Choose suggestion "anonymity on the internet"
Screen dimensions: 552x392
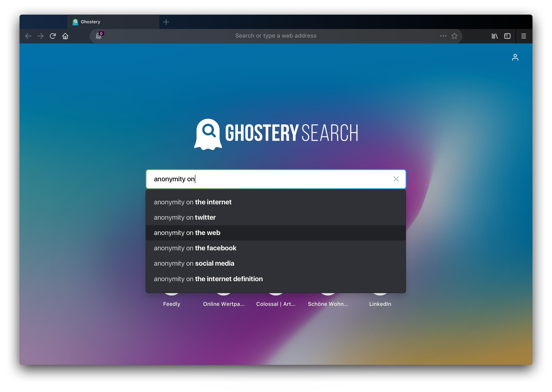193,202
